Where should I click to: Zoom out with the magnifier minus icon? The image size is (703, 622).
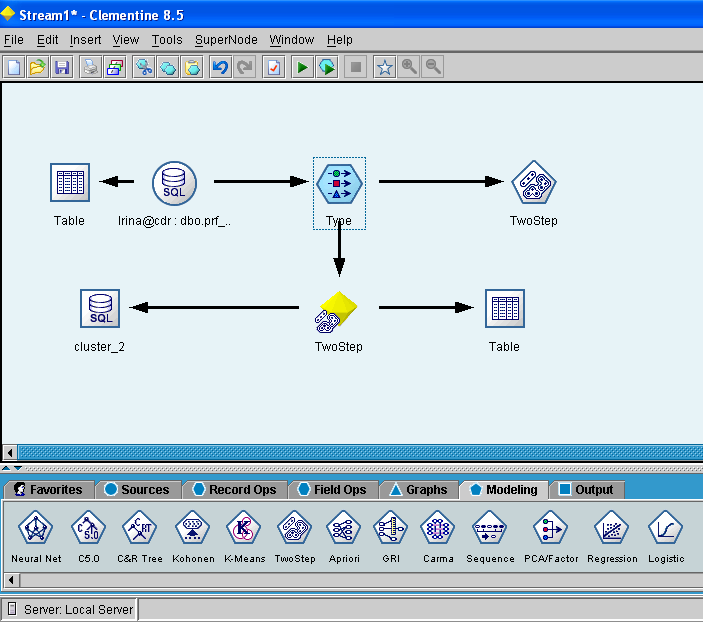pos(433,67)
